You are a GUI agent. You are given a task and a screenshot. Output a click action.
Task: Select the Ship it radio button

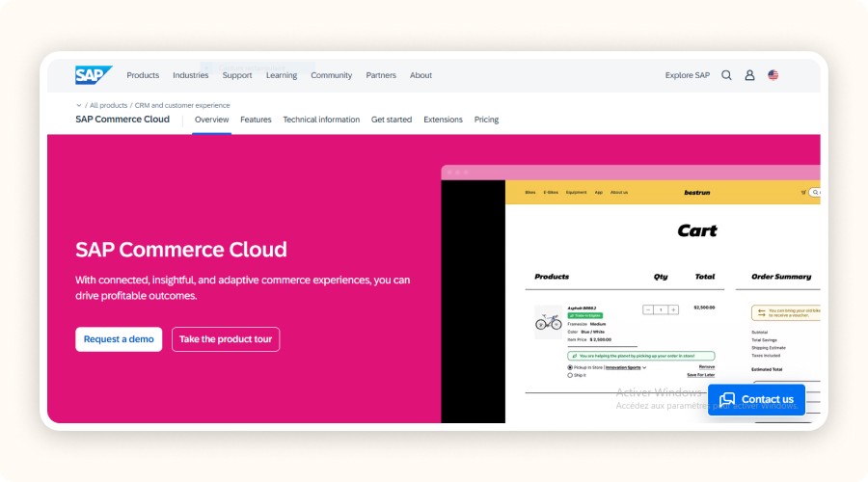click(x=570, y=375)
